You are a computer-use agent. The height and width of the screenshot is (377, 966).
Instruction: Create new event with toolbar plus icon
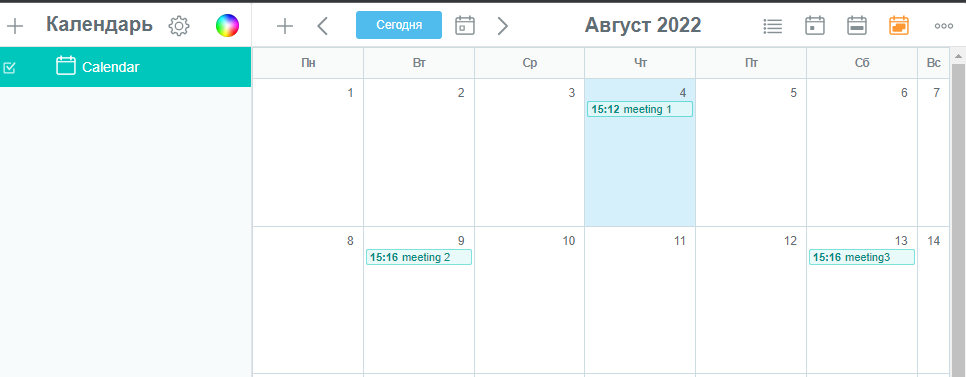tap(285, 26)
